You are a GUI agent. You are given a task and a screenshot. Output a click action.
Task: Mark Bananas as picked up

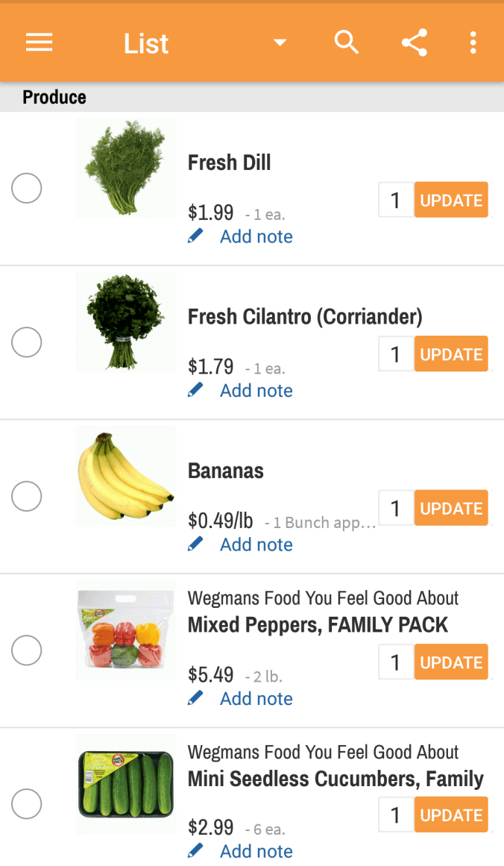tap(27, 496)
